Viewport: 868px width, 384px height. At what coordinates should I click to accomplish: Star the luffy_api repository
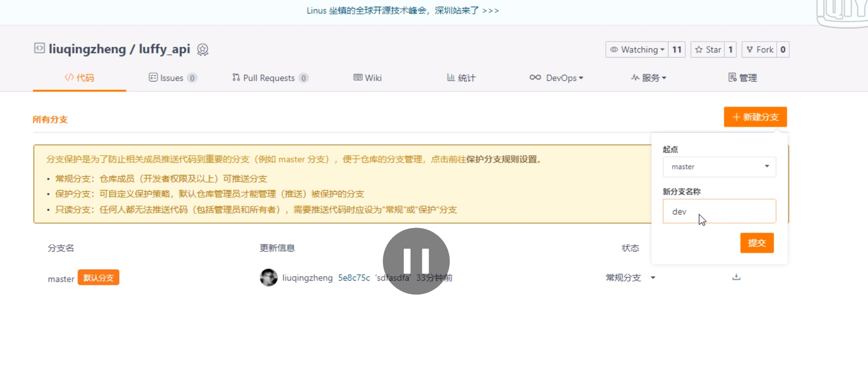click(708, 50)
